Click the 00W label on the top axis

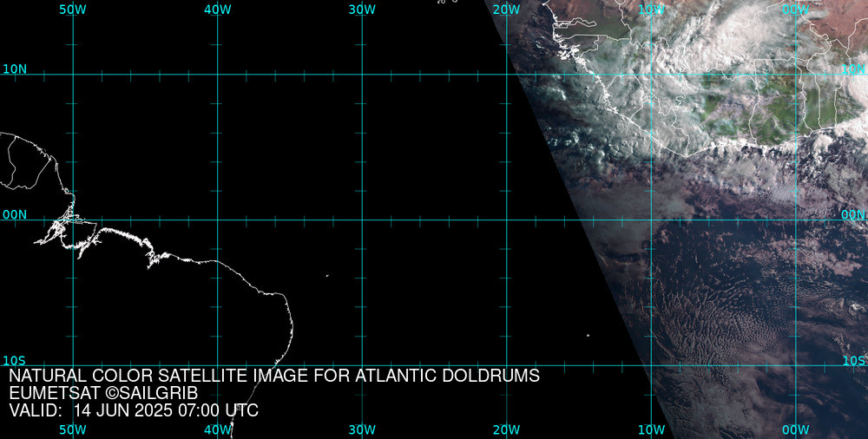796,10
